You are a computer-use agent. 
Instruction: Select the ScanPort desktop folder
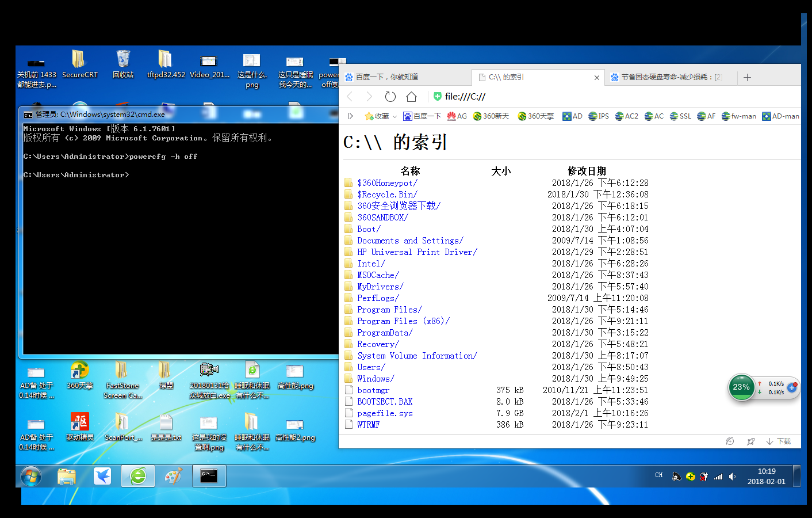click(x=122, y=427)
